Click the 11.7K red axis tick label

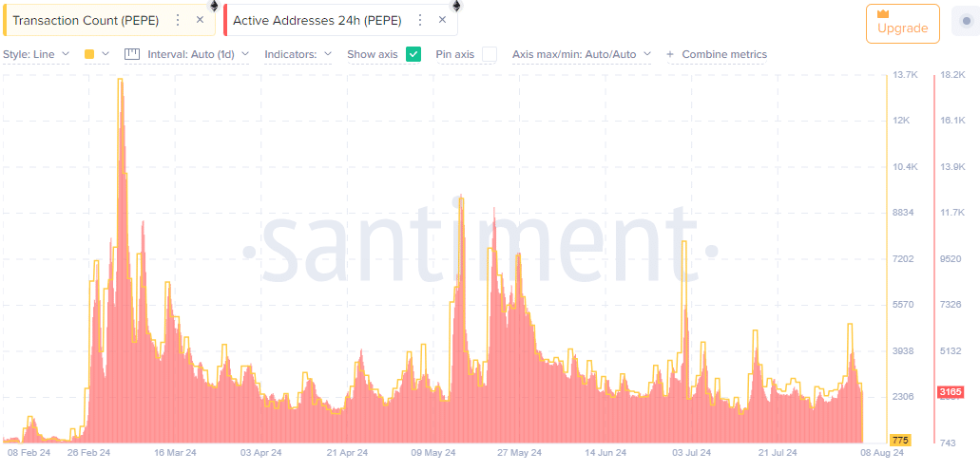[951, 213]
